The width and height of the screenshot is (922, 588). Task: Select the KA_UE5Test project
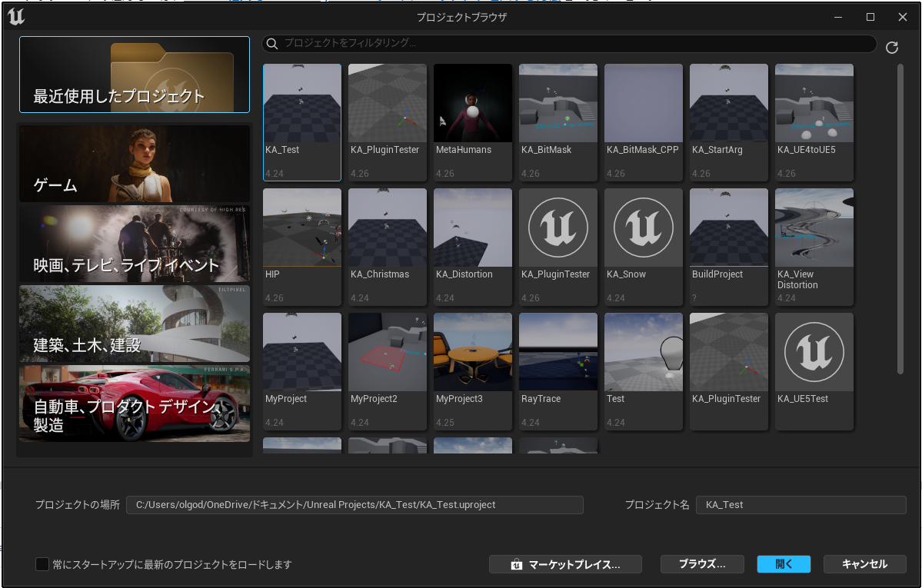pyautogui.click(x=814, y=371)
